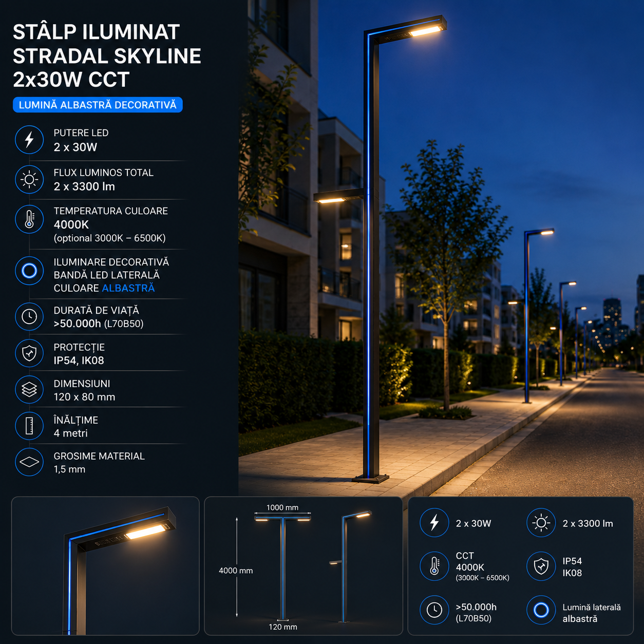
Task: Click the 120 mm base label
Action: click(283, 627)
